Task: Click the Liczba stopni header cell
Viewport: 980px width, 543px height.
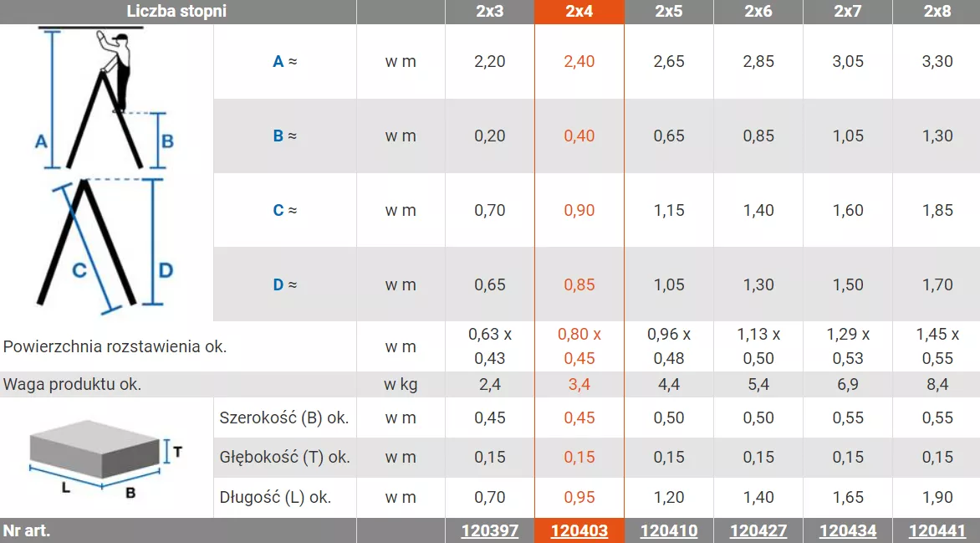Action: click(x=177, y=11)
